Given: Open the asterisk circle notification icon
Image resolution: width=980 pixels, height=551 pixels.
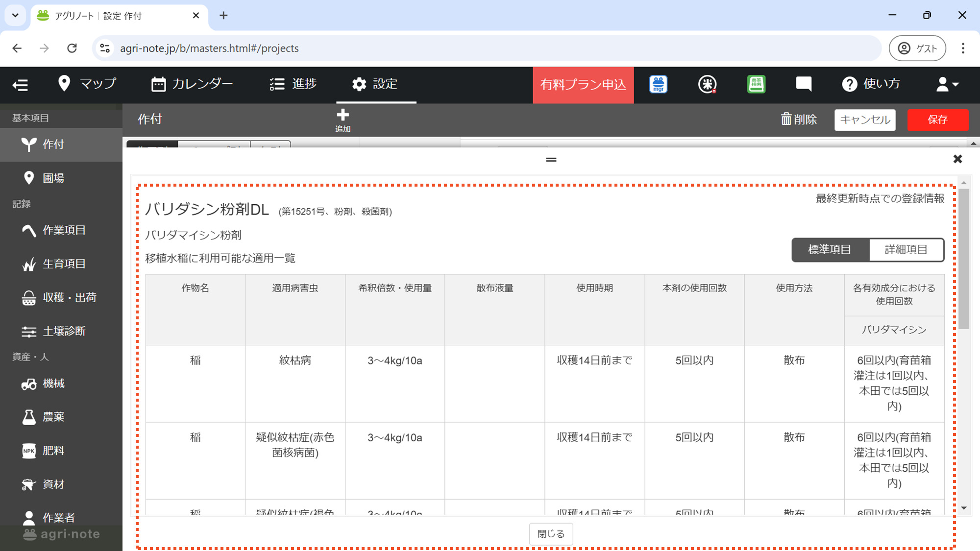Looking at the screenshot, I should 707,84.
